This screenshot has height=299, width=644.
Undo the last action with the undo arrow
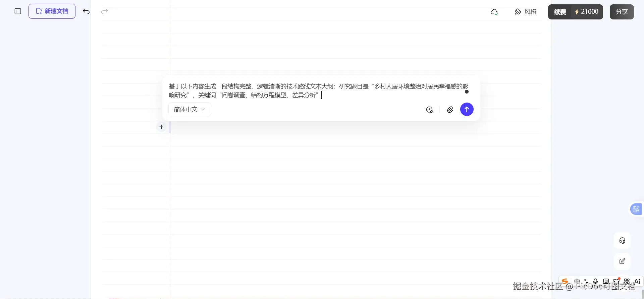[86, 12]
